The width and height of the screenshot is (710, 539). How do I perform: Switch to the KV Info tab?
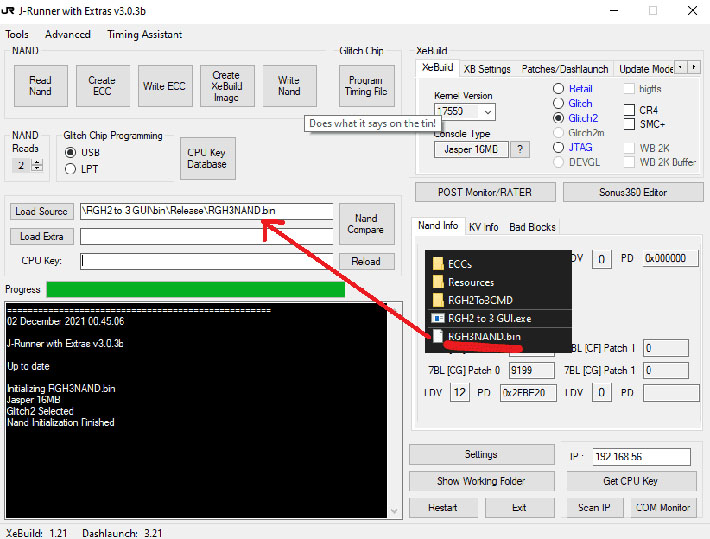(484, 227)
